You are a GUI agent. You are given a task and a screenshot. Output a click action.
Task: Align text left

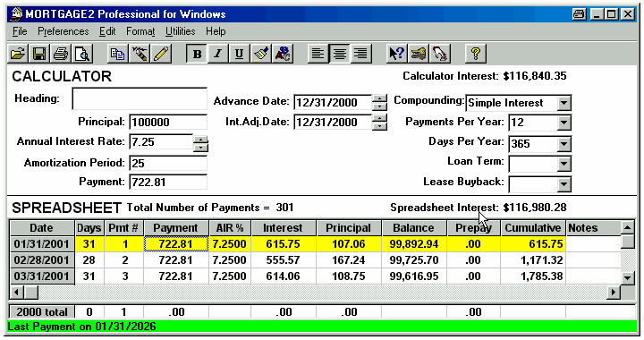(x=318, y=54)
